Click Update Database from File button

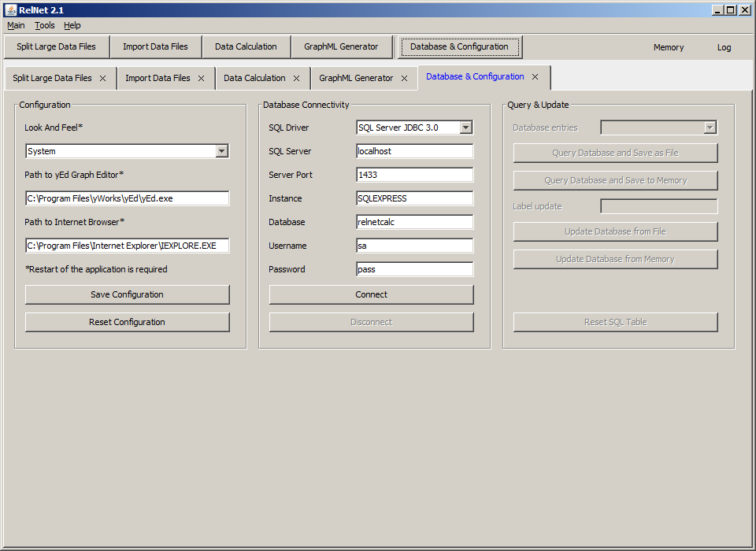[615, 231]
